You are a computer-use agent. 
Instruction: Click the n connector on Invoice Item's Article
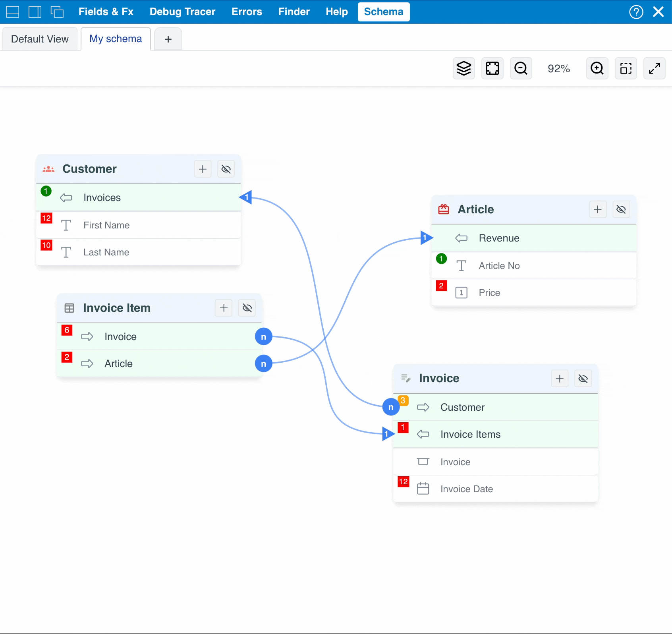[x=263, y=363]
